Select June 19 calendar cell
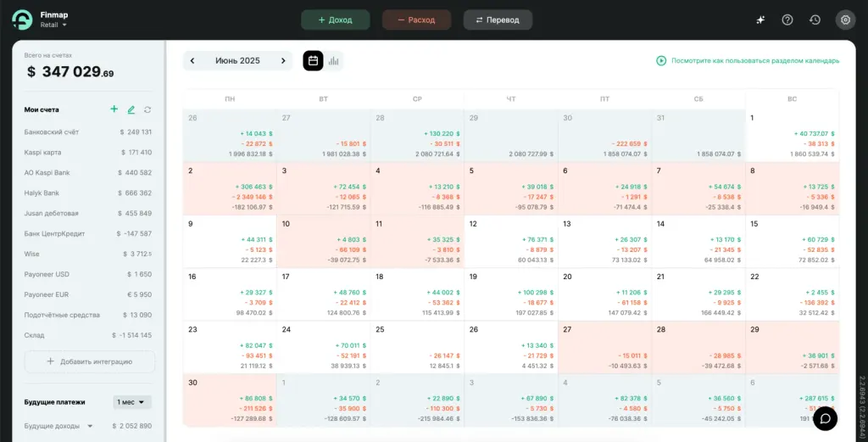868x442 pixels. pos(511,294)
